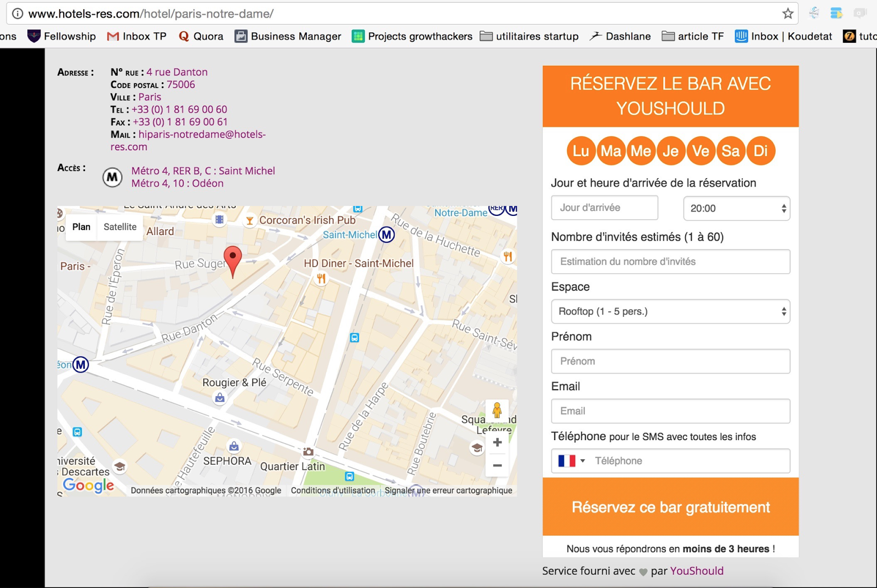Click the Notre-Dame RER station icon on the map

[497, 210]
